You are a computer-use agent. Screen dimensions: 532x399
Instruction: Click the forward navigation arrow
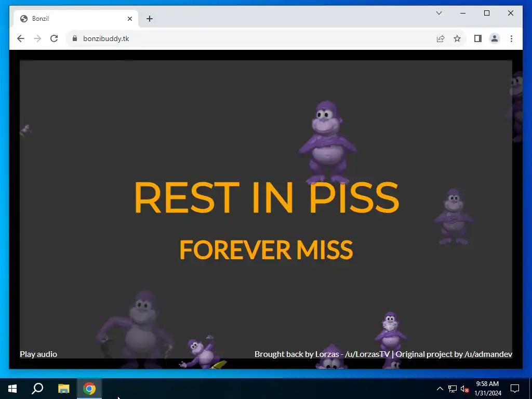(37, 38)
